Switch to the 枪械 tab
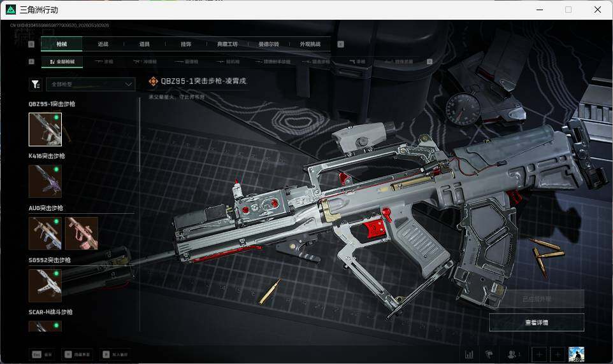 click(61, 44)
